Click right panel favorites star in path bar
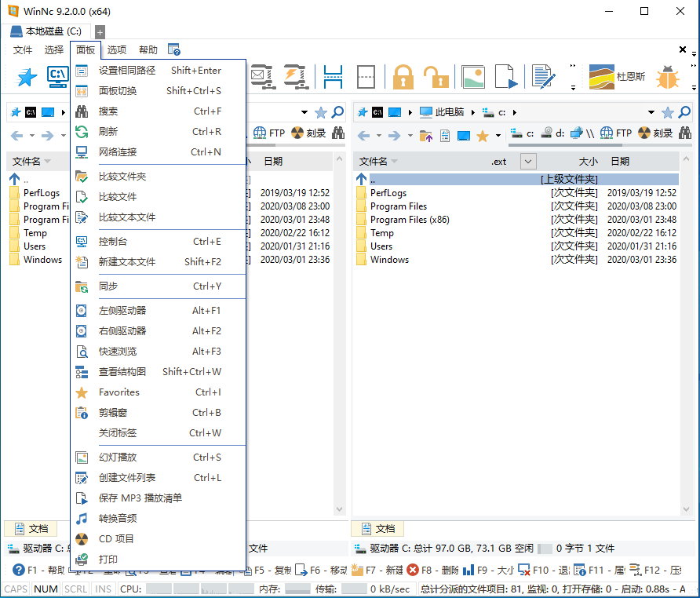Image resolution: width=700 pixels, height=598 pixels. (x=667, y=112)
